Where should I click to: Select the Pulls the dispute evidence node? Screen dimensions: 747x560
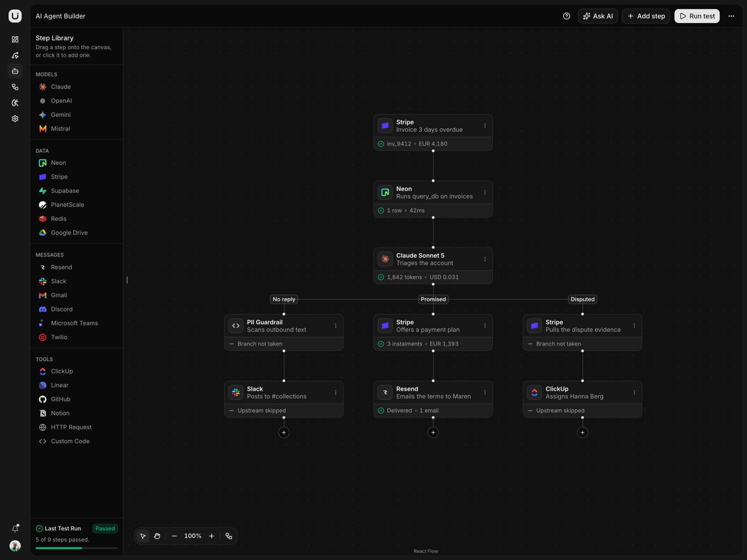click(583, 332)
